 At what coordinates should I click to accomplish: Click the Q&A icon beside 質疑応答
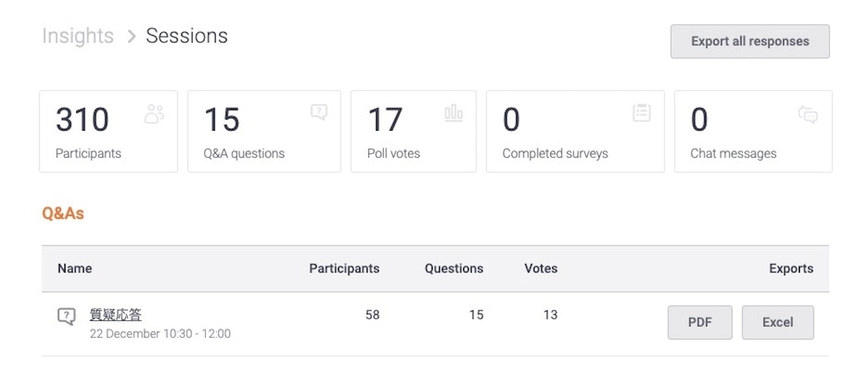(x=66, y=316)
